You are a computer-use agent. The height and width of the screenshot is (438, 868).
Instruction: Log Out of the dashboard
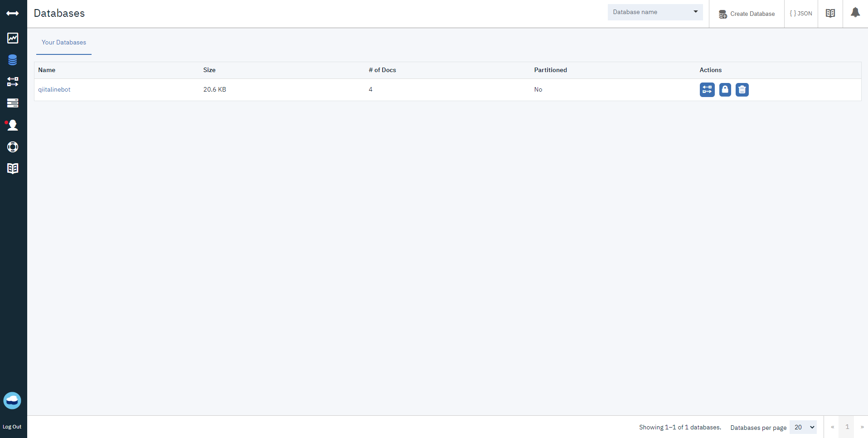pyautogui.click(x=12, y=427)
